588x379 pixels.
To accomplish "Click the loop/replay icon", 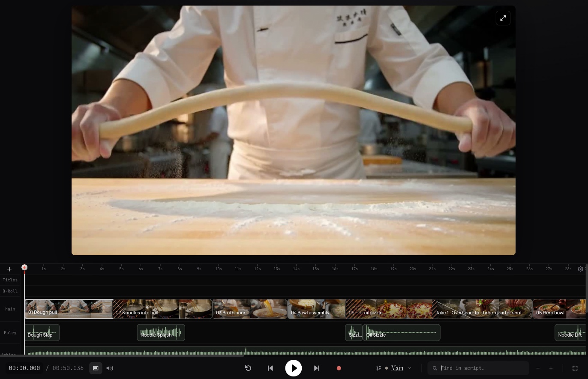I will [x=248, y=368].
